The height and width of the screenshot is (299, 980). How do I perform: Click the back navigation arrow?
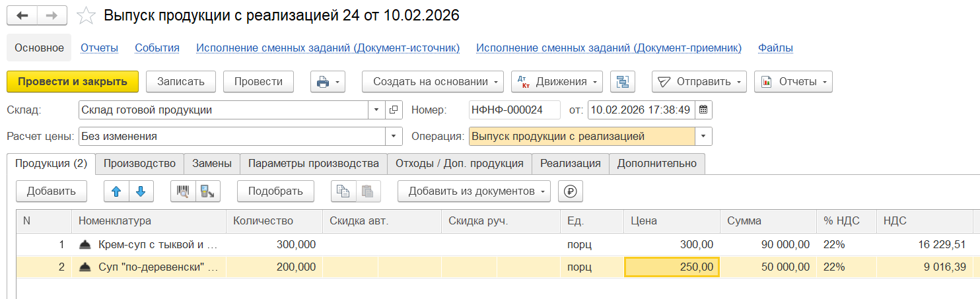point(22,15)
